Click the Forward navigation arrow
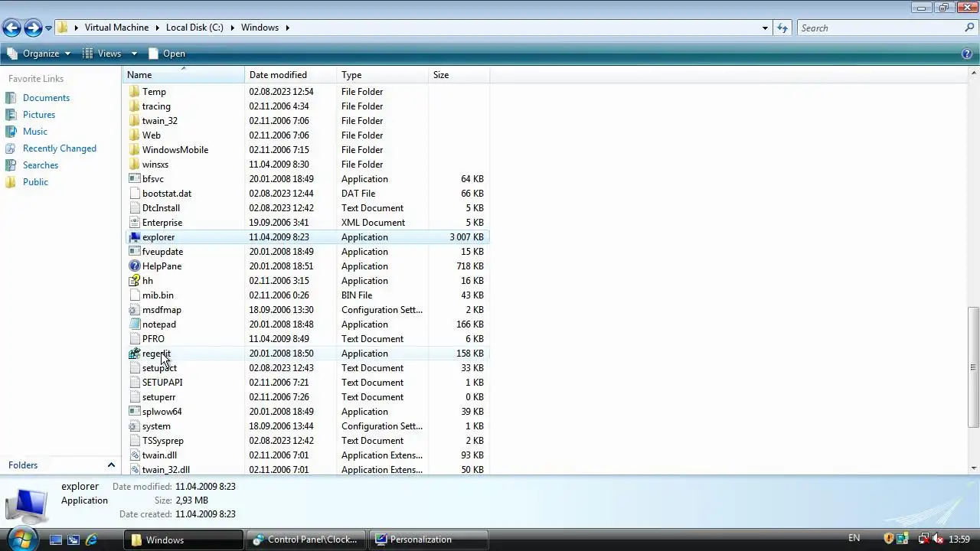 (33, 28)
